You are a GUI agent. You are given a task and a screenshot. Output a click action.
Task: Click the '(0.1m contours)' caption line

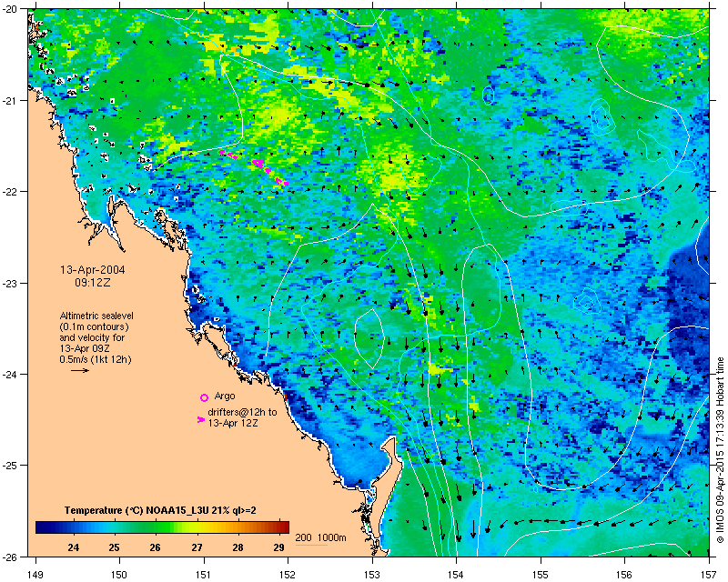point(95,326)
